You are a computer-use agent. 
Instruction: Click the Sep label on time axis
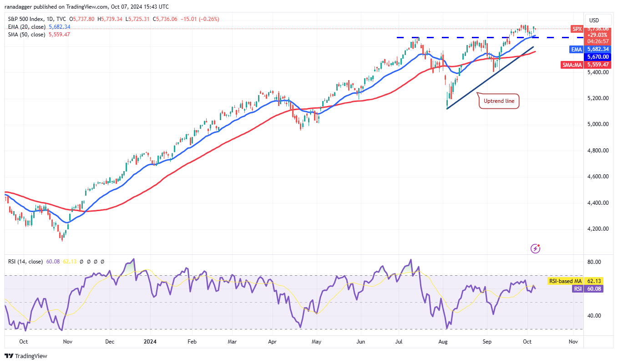(x=487, y=341)
